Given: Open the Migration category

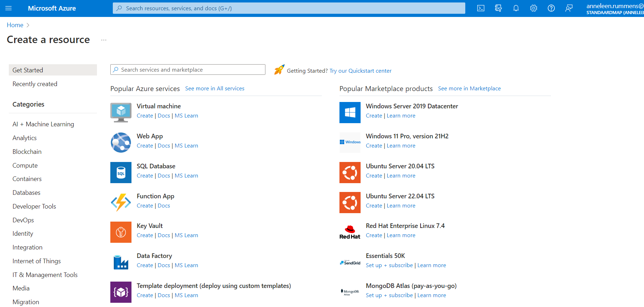Looking at the screenshot, I should tap(26, 302).
